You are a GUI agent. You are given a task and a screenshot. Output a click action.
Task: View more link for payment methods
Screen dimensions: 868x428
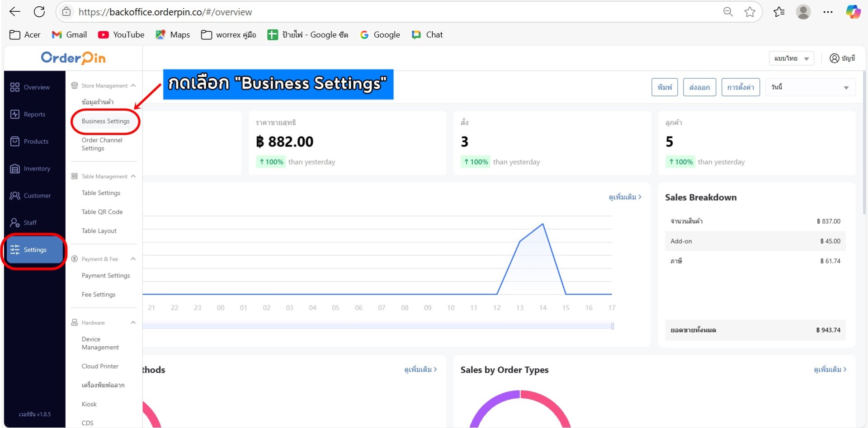[x=420, y=370]
